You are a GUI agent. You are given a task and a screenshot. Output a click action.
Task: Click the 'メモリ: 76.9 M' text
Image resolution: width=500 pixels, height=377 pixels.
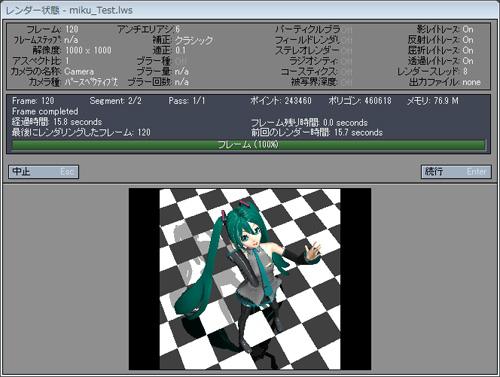pos(433,101)
